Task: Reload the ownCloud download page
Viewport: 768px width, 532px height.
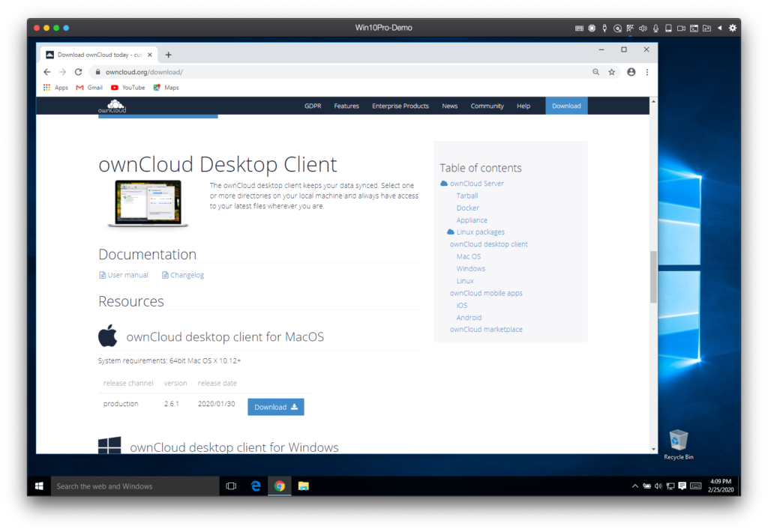Action: (78, 72)
